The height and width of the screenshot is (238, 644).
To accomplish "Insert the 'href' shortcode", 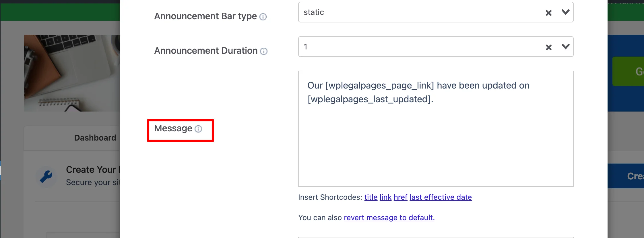I will (x=400, y=197).
